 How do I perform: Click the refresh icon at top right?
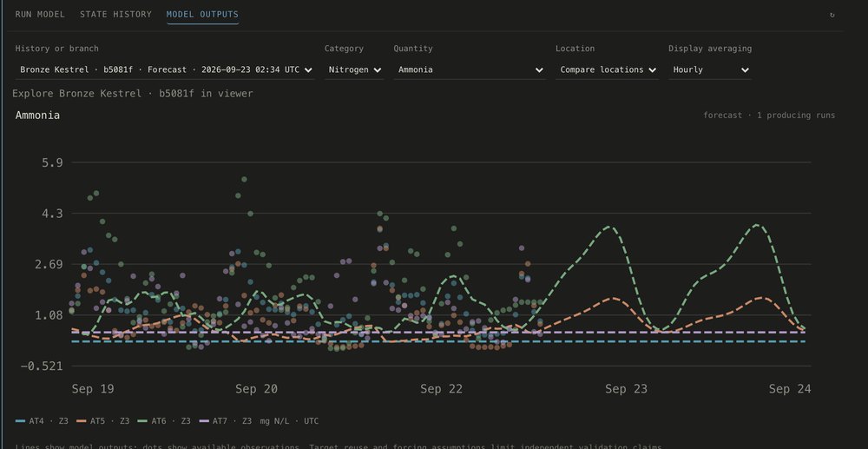[832, 15]
